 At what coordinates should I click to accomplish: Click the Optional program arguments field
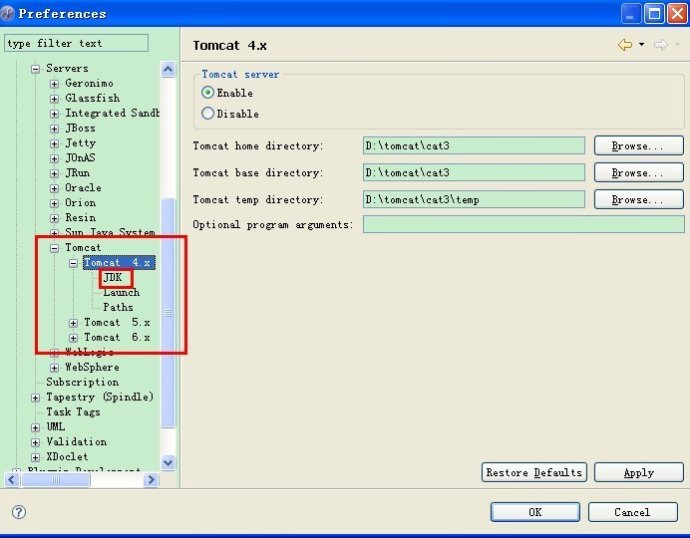click(523, 225)
